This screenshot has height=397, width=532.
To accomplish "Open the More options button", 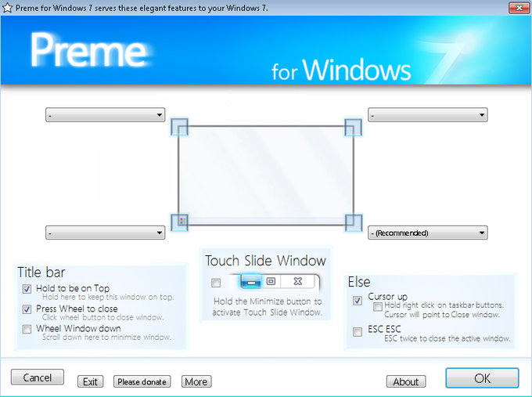I will pyautogui.click(x=196, y=381).
